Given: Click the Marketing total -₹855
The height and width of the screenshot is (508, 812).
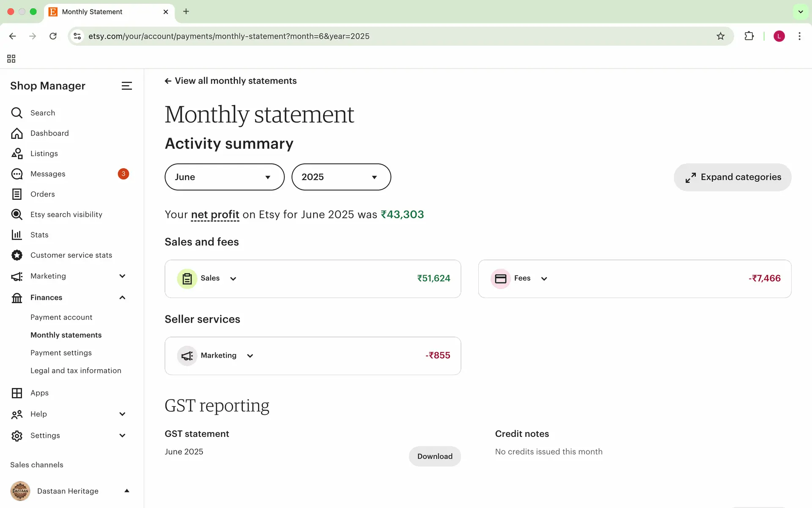Looking at the screenshot, I should pyautogui.click(x=438, y=356).
